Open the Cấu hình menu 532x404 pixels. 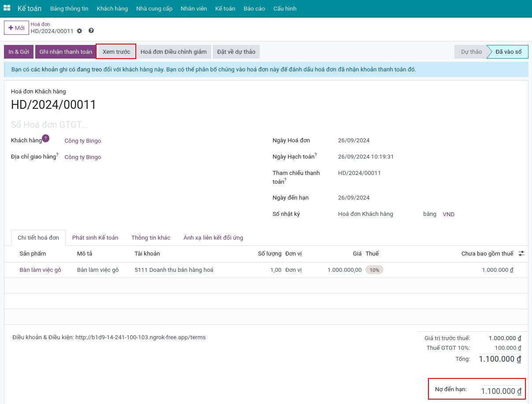click(285, 8)
